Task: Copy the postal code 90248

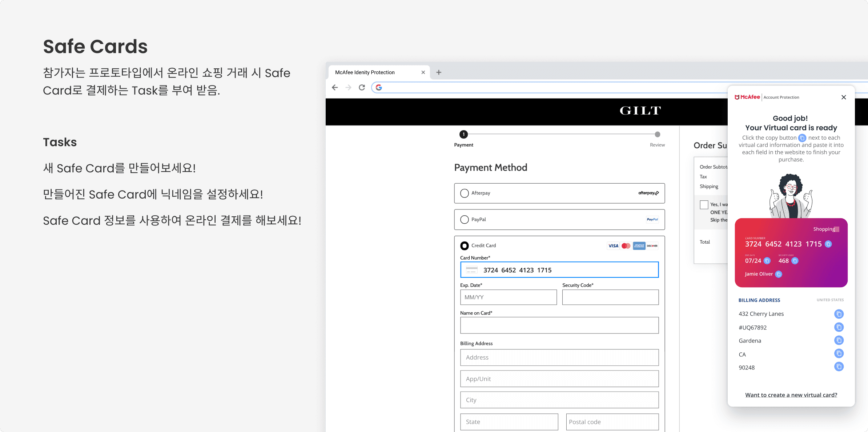Action: 839,367
